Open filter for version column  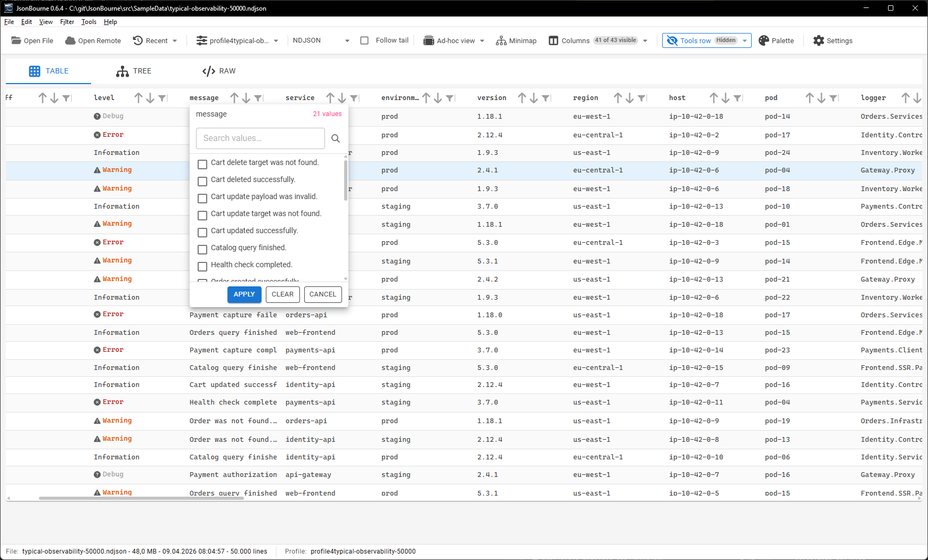546,98
